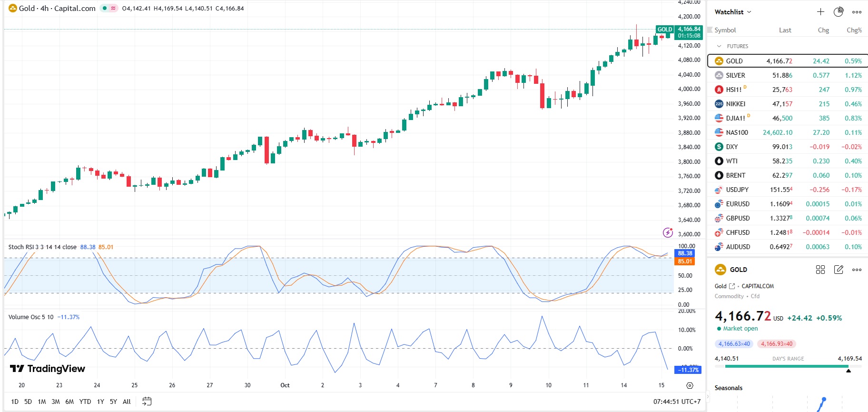Image resolution: width=868 pixels, height=412 pixels.
Task: Click the edit note icon for GOLD
Action: coord(838,270)
